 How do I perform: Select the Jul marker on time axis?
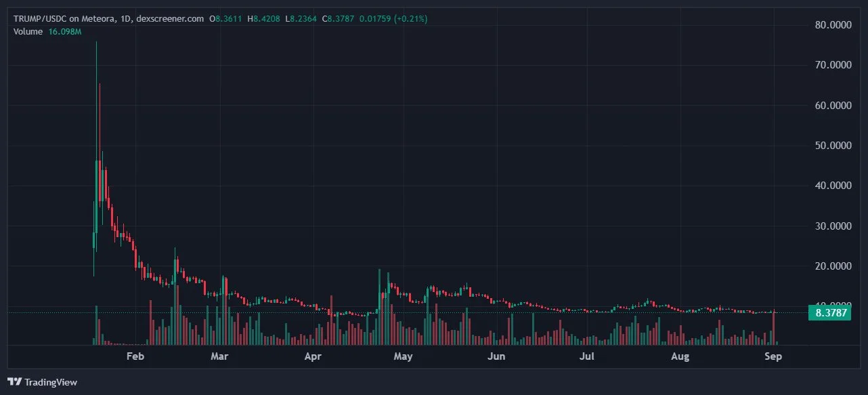[587, 356]
